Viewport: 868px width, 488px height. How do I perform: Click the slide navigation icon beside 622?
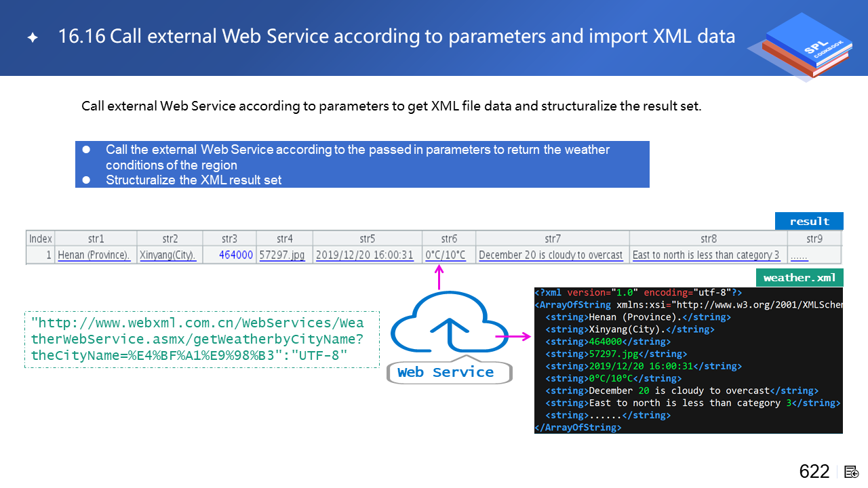click(852, 472)
